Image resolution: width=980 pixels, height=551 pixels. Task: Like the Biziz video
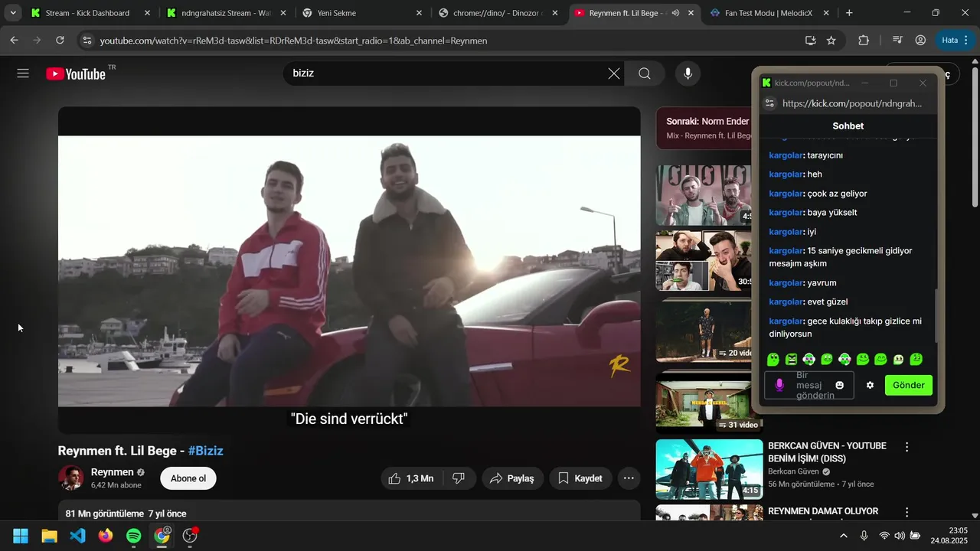[x=411, y=478]
